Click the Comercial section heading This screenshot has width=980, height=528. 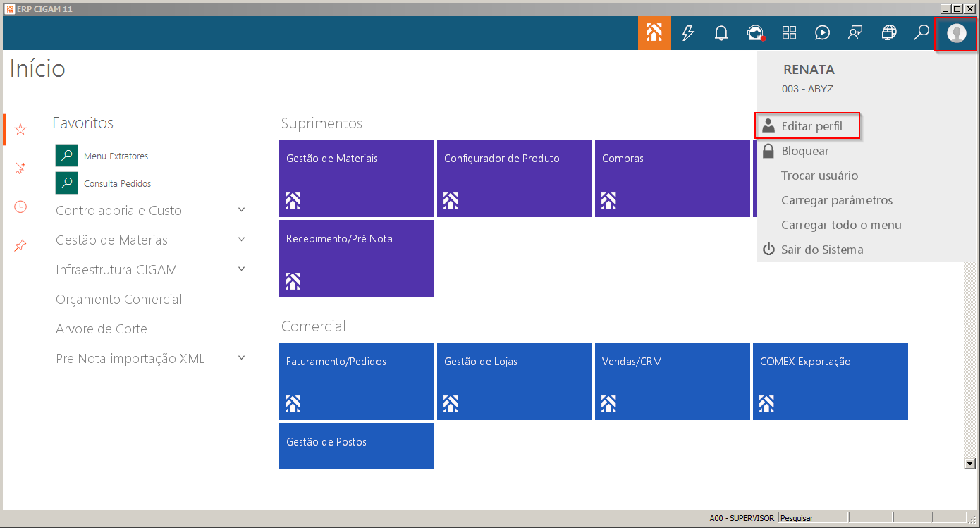click(x=314, y=326)
